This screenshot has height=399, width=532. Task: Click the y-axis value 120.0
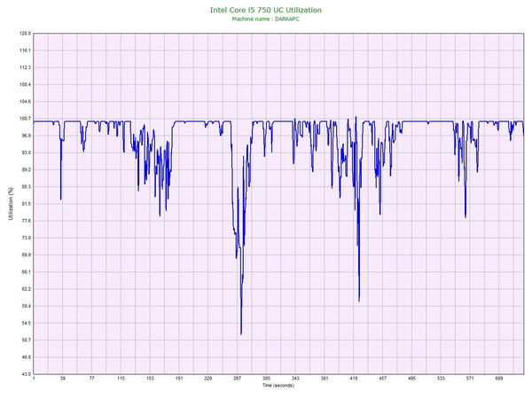tap(25, 34)
